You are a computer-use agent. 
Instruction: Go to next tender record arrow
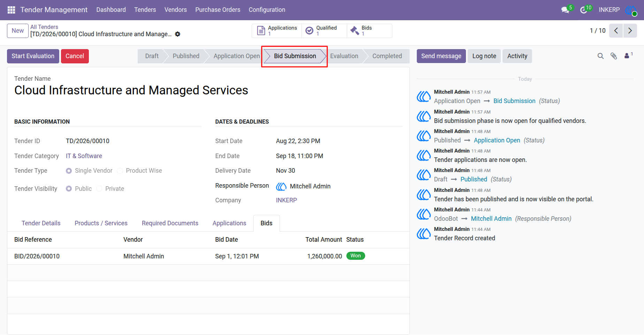(x=630, y=31)
